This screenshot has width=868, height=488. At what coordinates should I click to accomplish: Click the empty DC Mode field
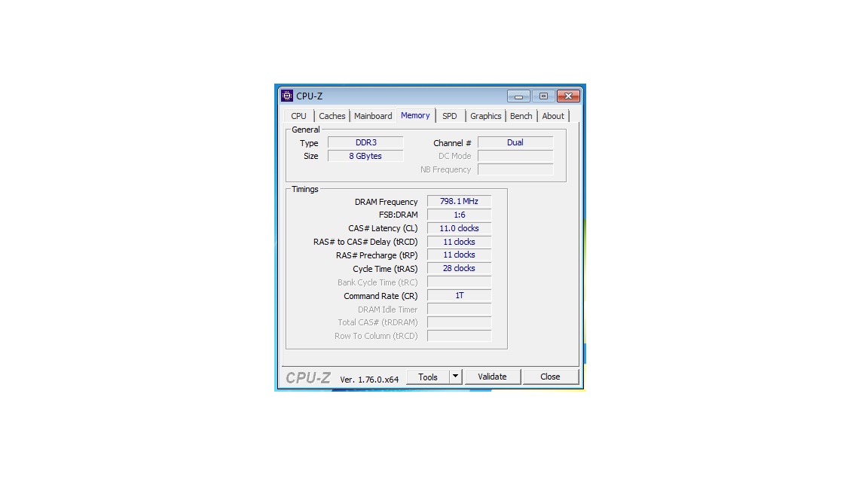515,156
